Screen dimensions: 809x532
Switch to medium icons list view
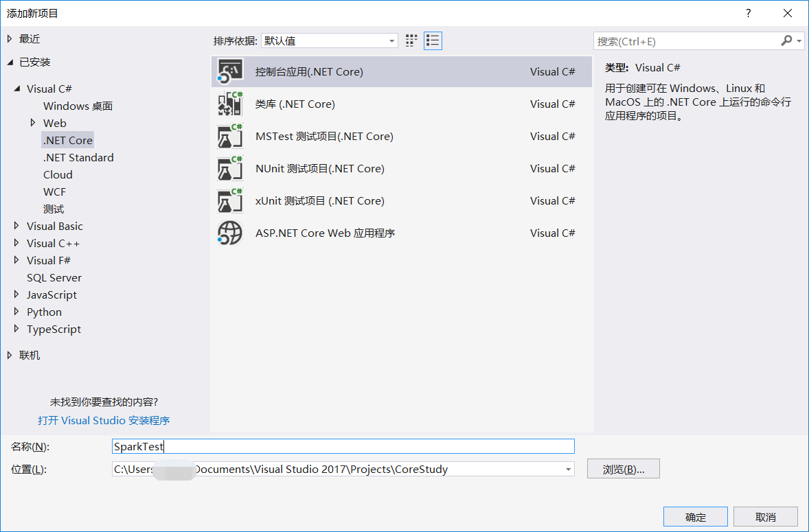(433, 41)
